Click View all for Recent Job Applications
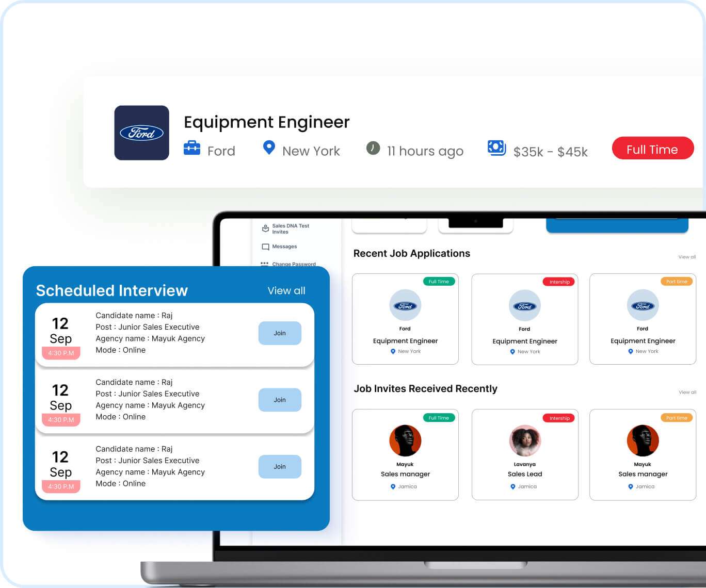 pos(687,257)
